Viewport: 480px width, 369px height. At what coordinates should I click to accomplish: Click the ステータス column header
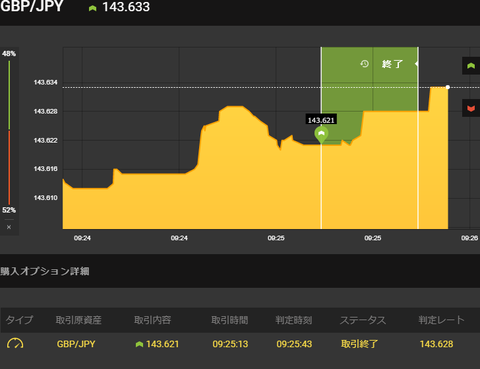tap(363, 320)
